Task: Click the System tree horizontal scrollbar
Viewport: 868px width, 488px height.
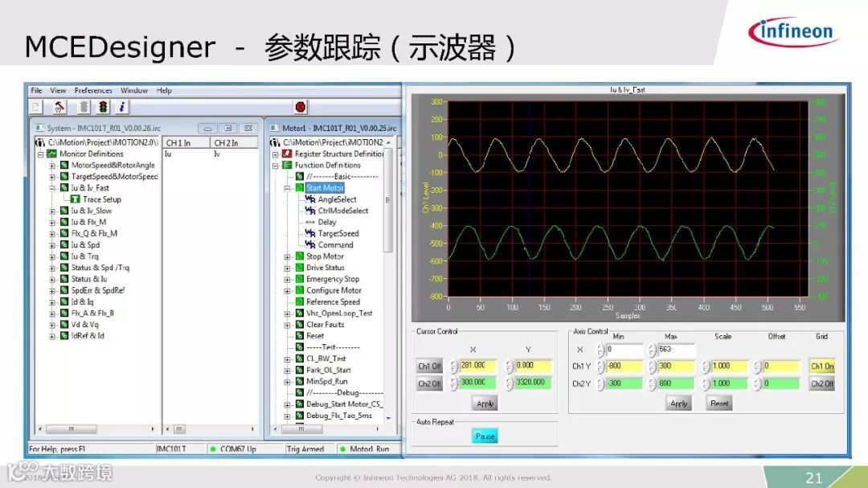Action: [97, 429]
